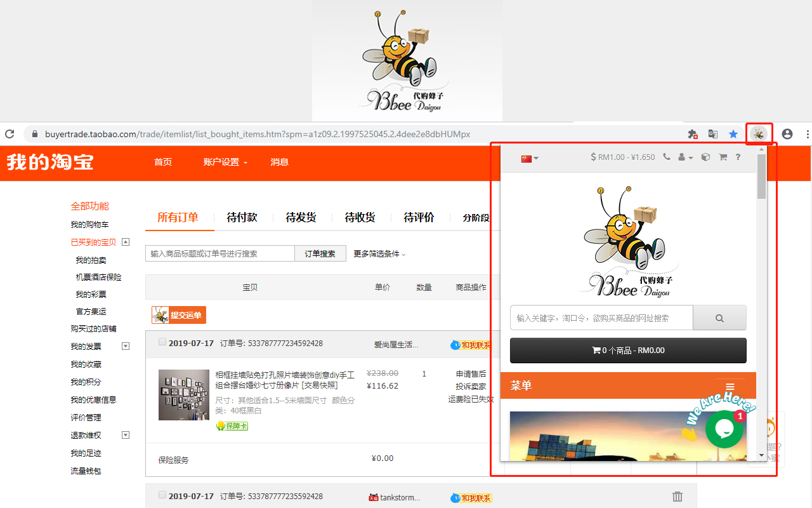Open 购买过的店铺 in the sidebar

point(93,329)
